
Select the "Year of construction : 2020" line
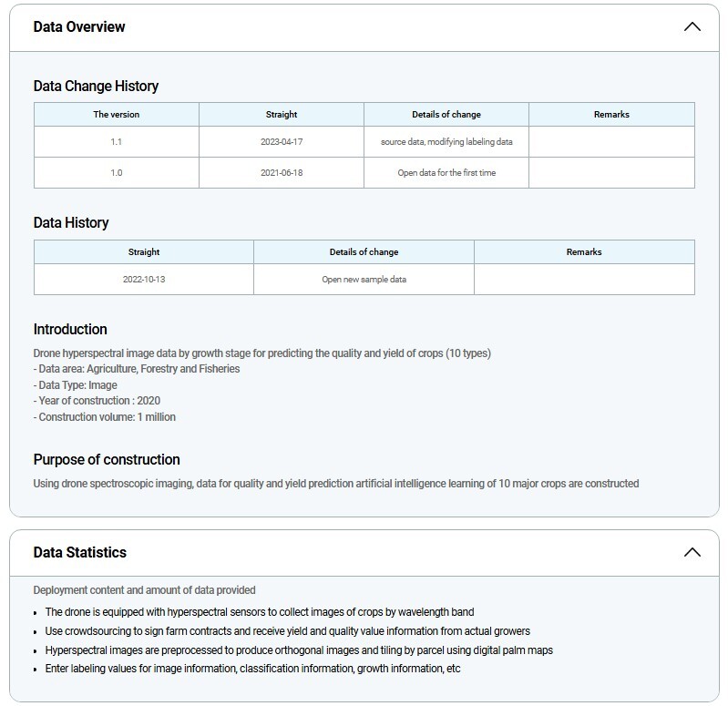[97, 401]
